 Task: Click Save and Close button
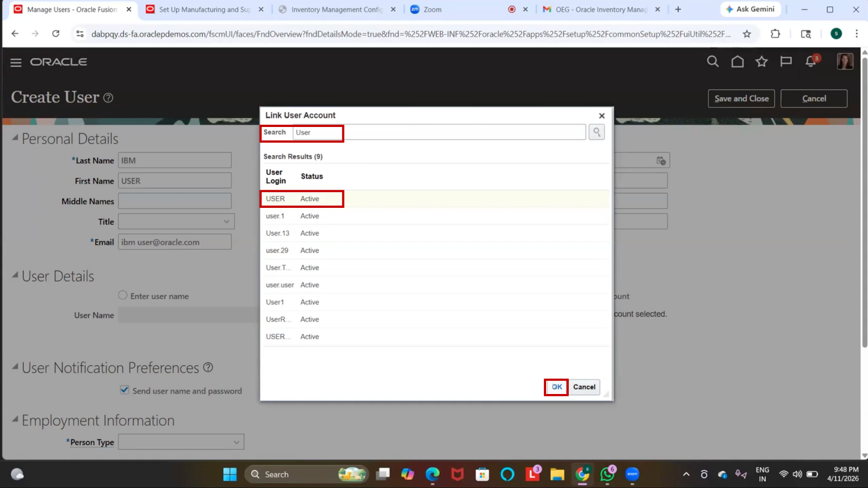tap(741, 99)
